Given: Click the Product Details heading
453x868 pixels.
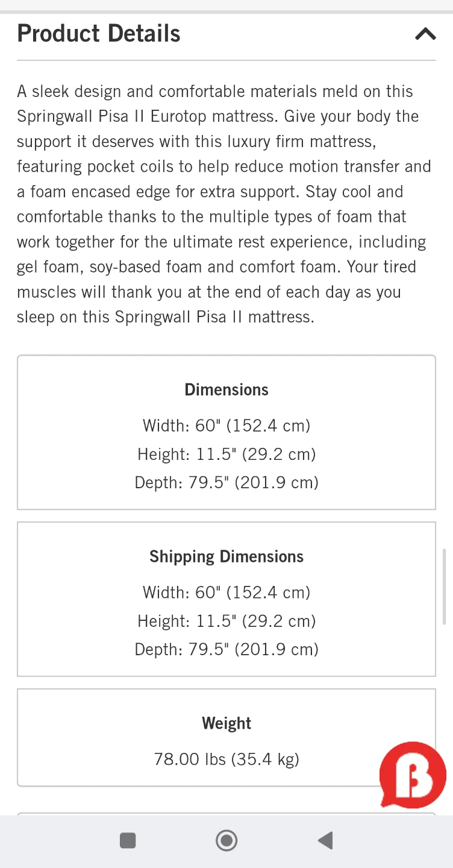Looking at the screenshot, I should click(x=99, y=34).
